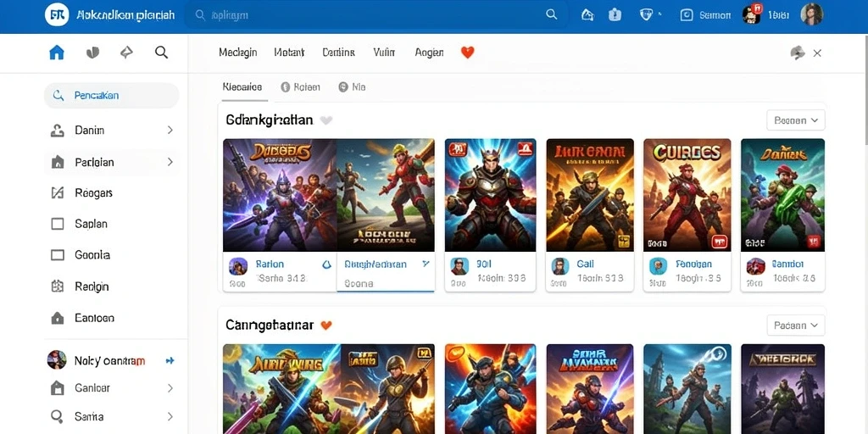Screen dimensions: 868x434
Task: Click the avatar beside Noky oantram
Action: (57, 360)
